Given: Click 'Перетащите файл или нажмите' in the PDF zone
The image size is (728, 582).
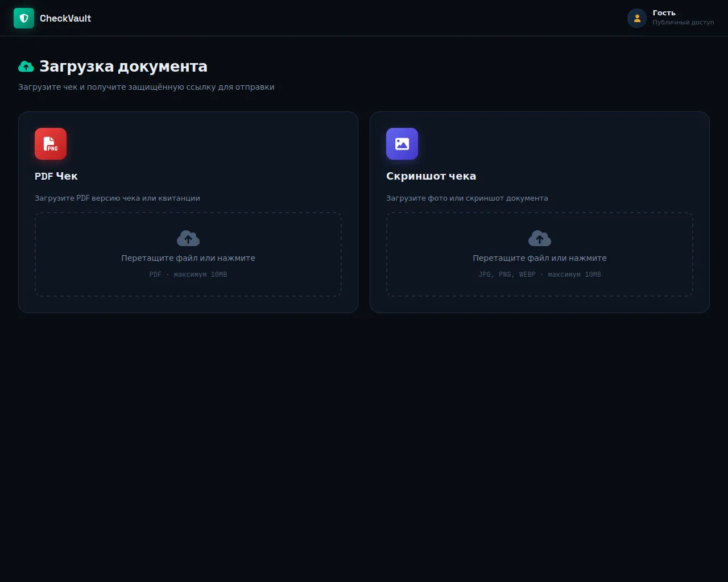Looking at the screenshot, I should [x=188, y=258].
